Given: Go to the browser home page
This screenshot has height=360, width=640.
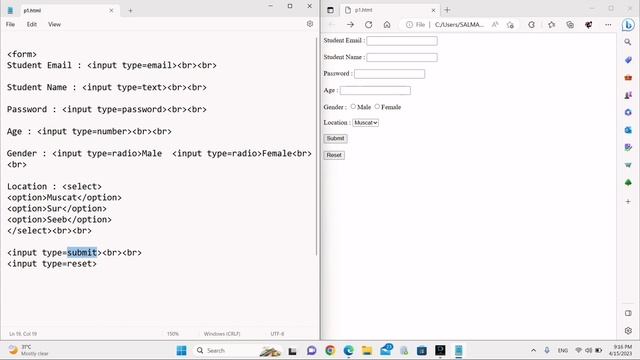Looking at the screenshot, I should tap(387, 25).
